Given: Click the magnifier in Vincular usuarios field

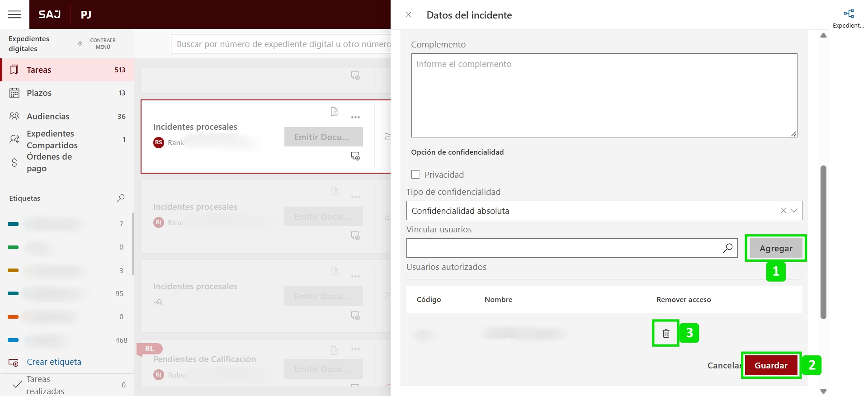Looking at the screenshot, I should tap(727, 248).
